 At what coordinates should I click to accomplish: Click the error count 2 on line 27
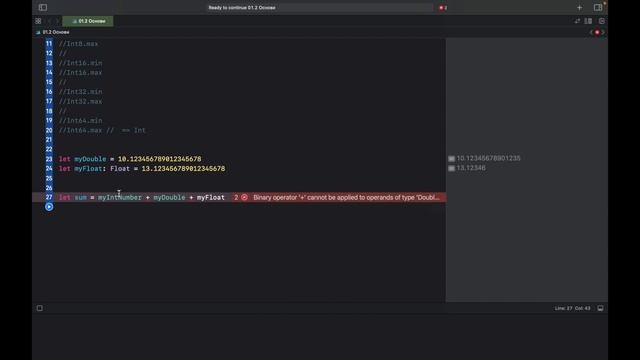click(x=236, y=198)
